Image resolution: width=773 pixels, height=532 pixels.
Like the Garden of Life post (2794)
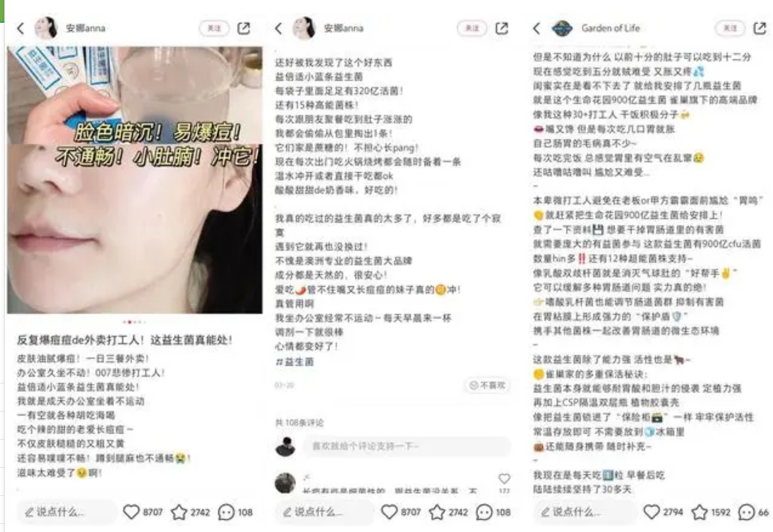tap(651, 511)
